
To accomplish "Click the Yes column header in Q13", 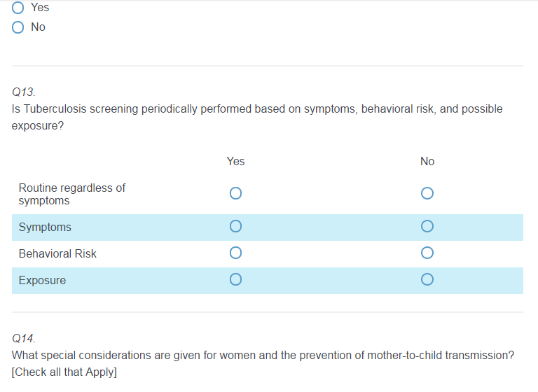I will 235,161.
